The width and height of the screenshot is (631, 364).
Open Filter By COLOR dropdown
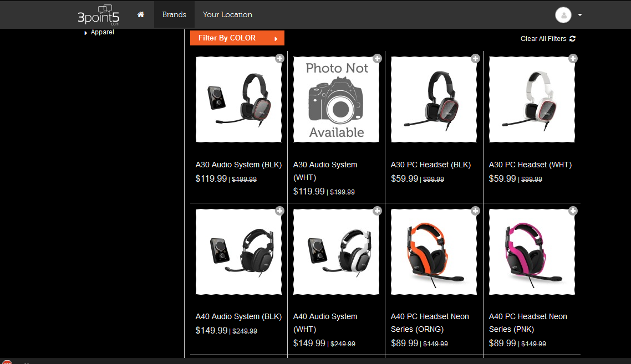(x=237, y=38)
